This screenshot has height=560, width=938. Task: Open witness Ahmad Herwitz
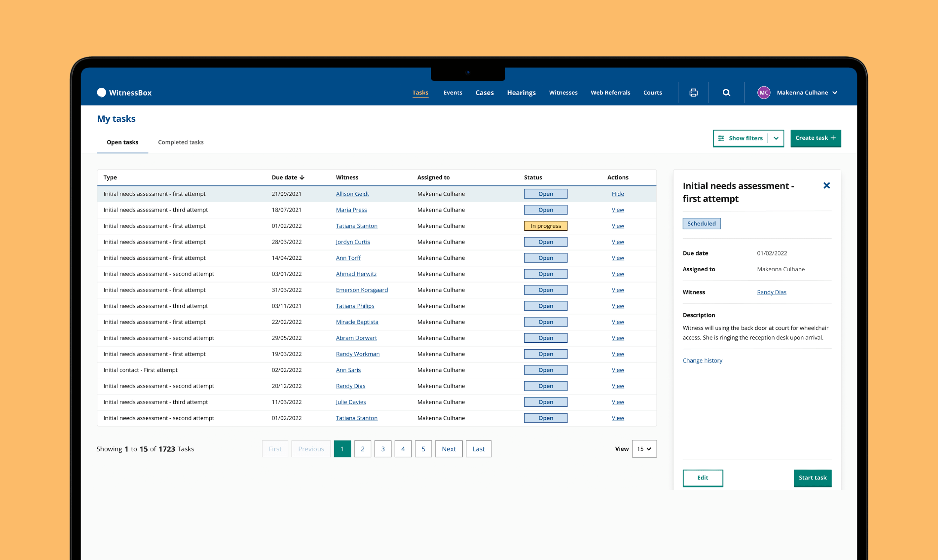[x=356, y=274]
